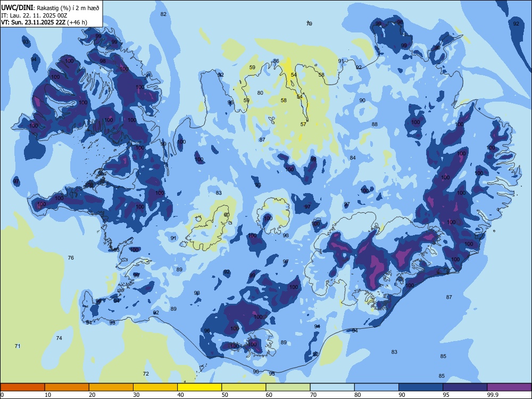Click the amber 30–40 legend swatch
The image size is (532, 399).
pyautogui.click(x=155, y=387)
